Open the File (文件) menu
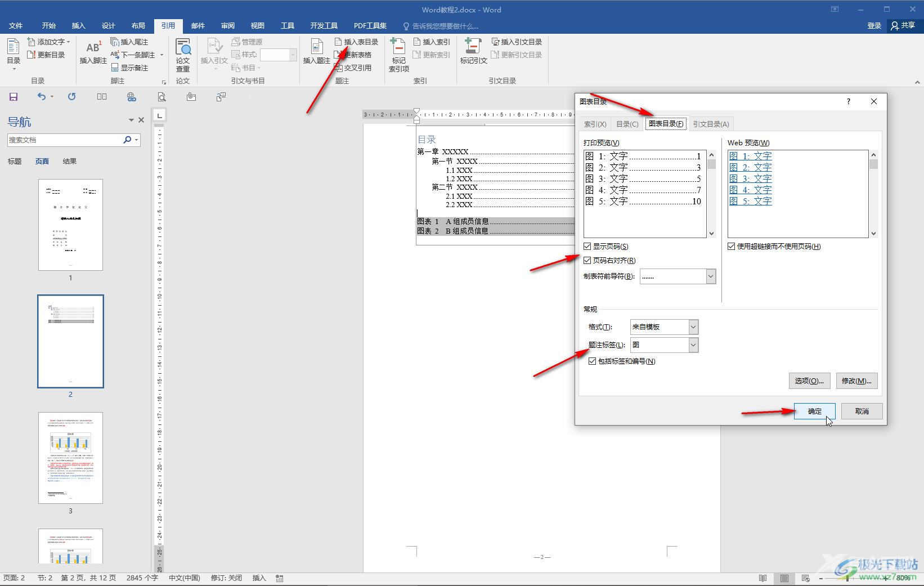 [16, 25]
